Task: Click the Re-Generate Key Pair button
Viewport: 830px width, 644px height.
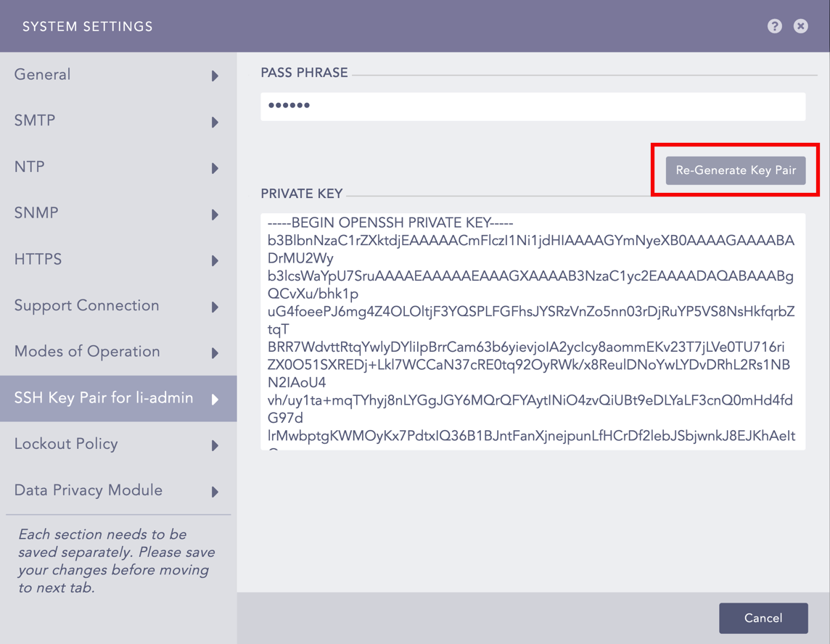Action: [x=735, y=170]
